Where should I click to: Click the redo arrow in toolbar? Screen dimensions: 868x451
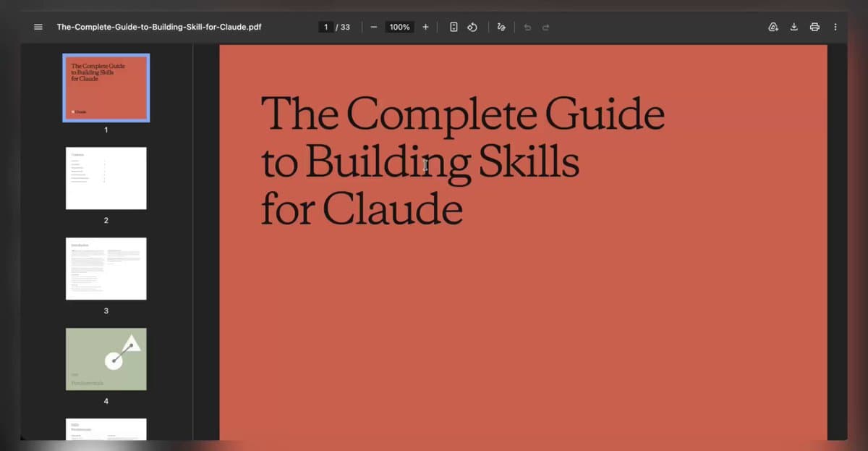click(546, 27)
